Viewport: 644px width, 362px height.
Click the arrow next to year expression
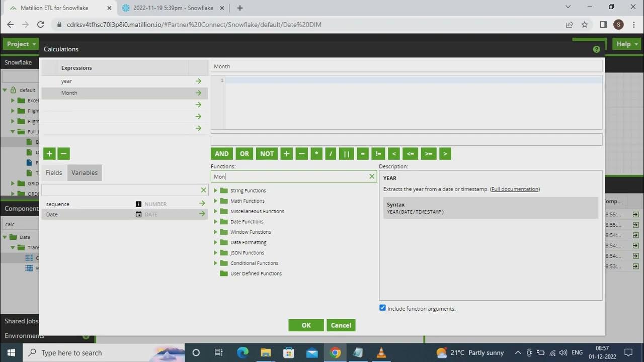pos(198,81)
